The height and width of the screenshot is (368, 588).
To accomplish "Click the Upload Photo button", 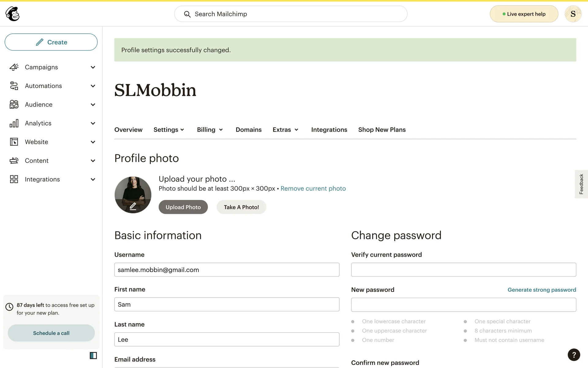I will 183,207.
